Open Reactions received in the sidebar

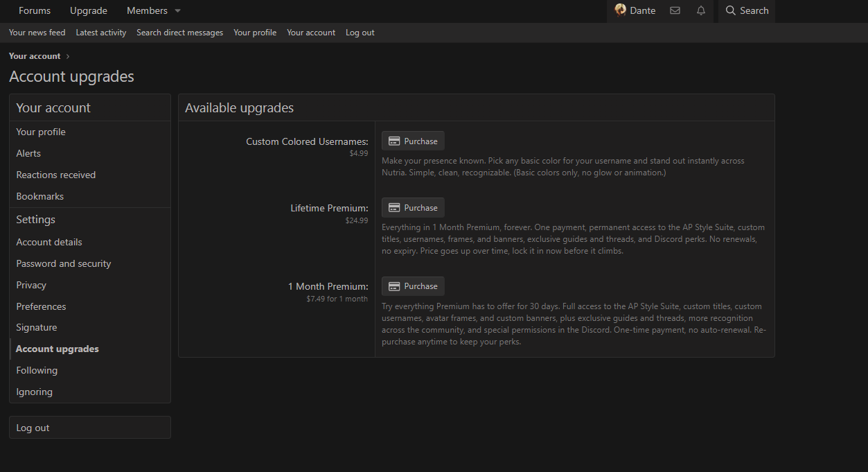90,175
